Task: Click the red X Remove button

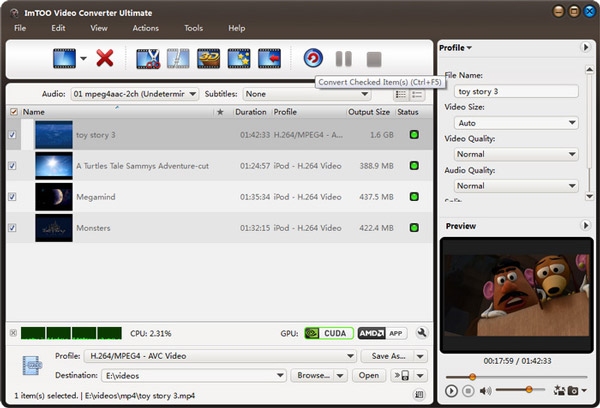Action: click(x=104, y=58)
